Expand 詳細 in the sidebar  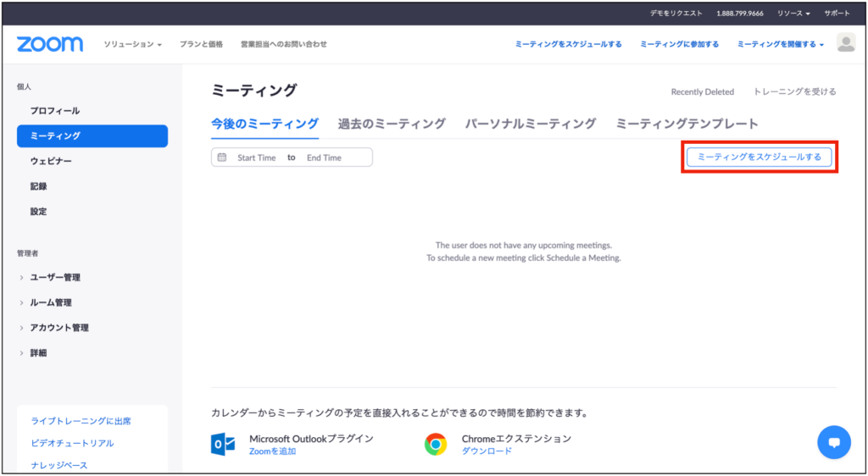click(x=38, y=352)
